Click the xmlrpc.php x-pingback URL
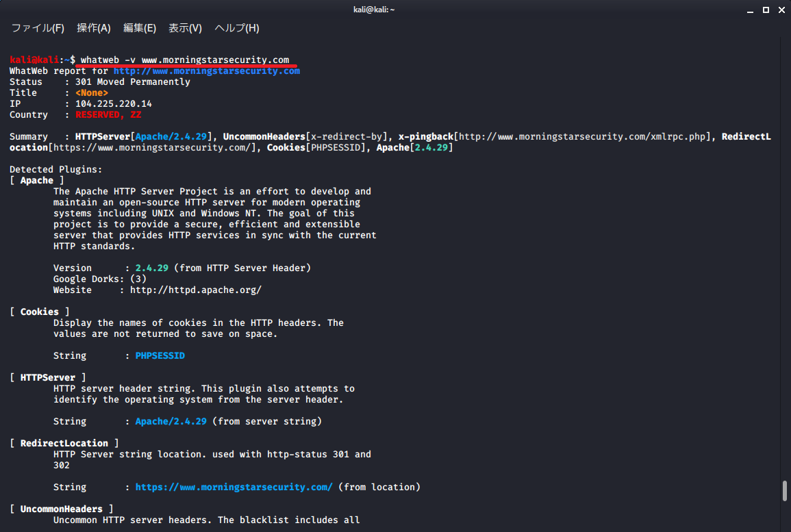 (582, 137)
